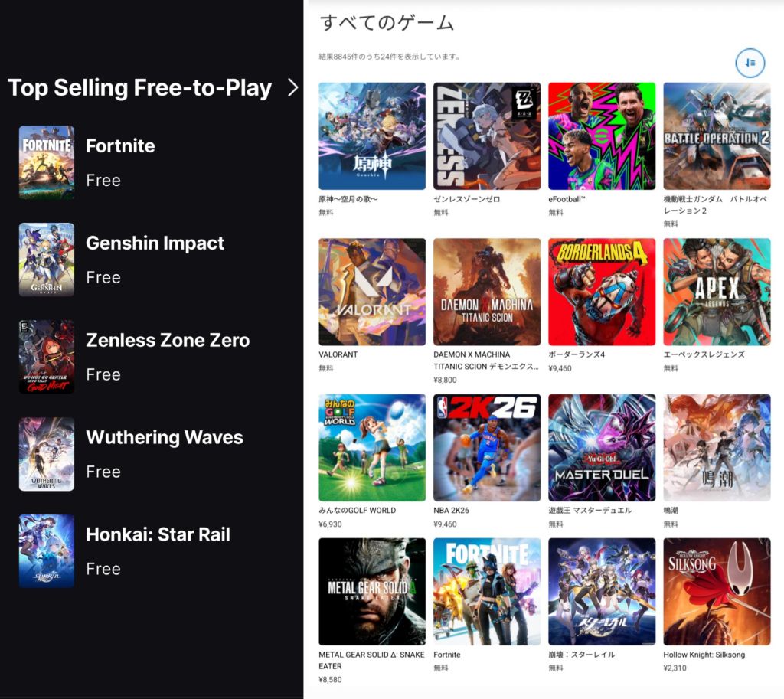Open Wuthering Waves cover art thumbnail
Image resolution: width=784 pixels, height=699 pixels.
click(47, 454)
